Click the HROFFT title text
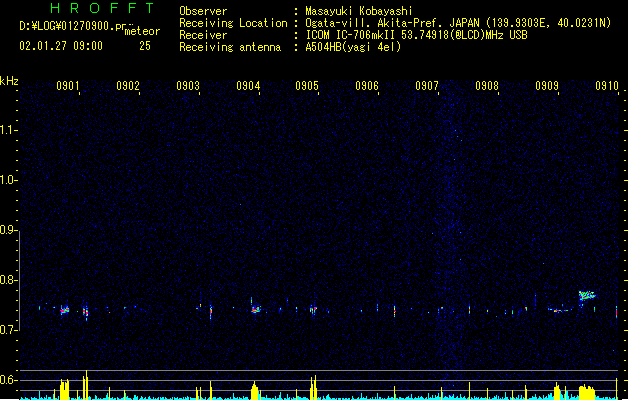Image resolution: width=629 pixels, height=400 pixels. click(102, 8)
